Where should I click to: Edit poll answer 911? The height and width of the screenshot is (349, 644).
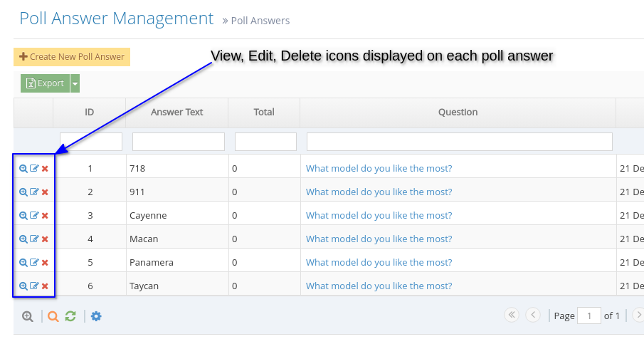(x=34, y=192)
